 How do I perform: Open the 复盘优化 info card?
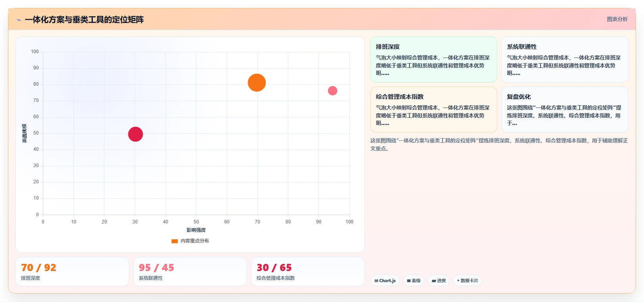[565, 110]
